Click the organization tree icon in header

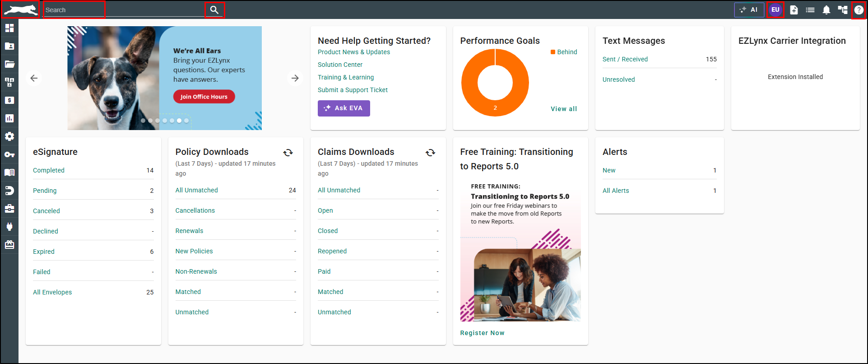point(843,10)
